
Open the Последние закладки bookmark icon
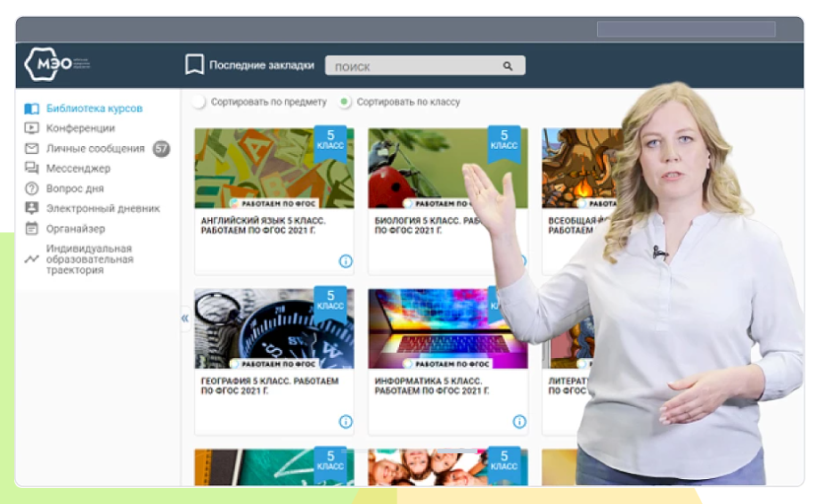click(194, 65)
